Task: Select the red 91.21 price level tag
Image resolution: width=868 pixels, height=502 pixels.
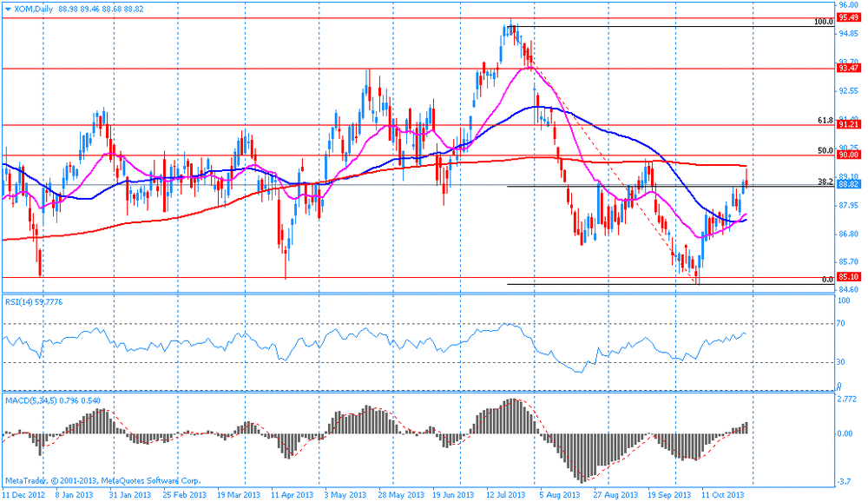Action: (849, 125)
